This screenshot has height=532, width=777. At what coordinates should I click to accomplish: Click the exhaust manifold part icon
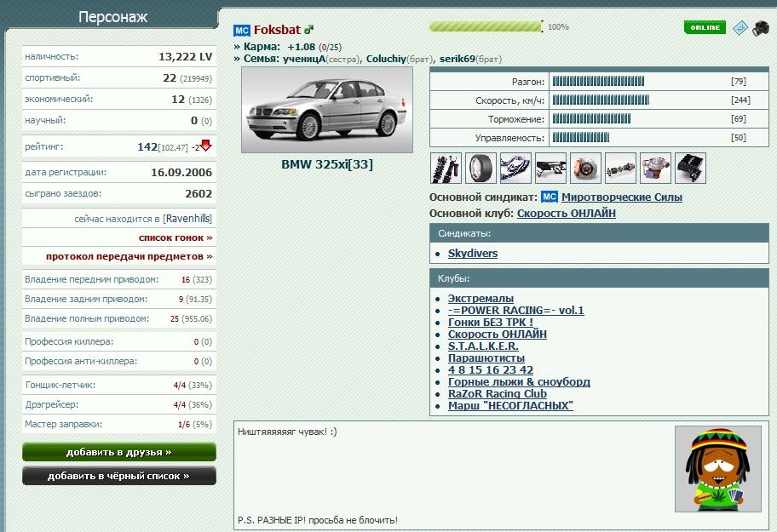[x=515, y=169]
